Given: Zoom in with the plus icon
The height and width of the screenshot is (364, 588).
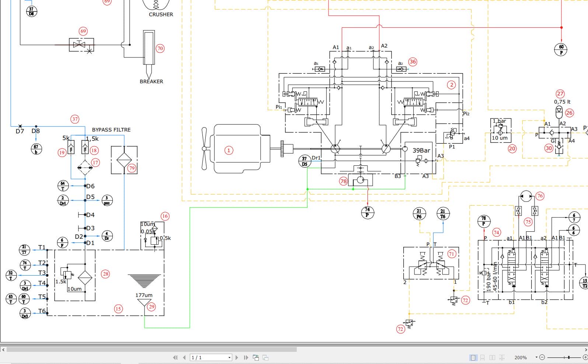Looking at the screenshot, I should 585,357.
